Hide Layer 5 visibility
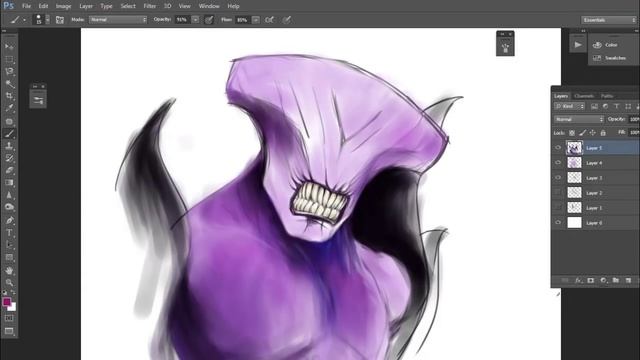The width and height of the screenshot is (640, 360). point(558,148)
